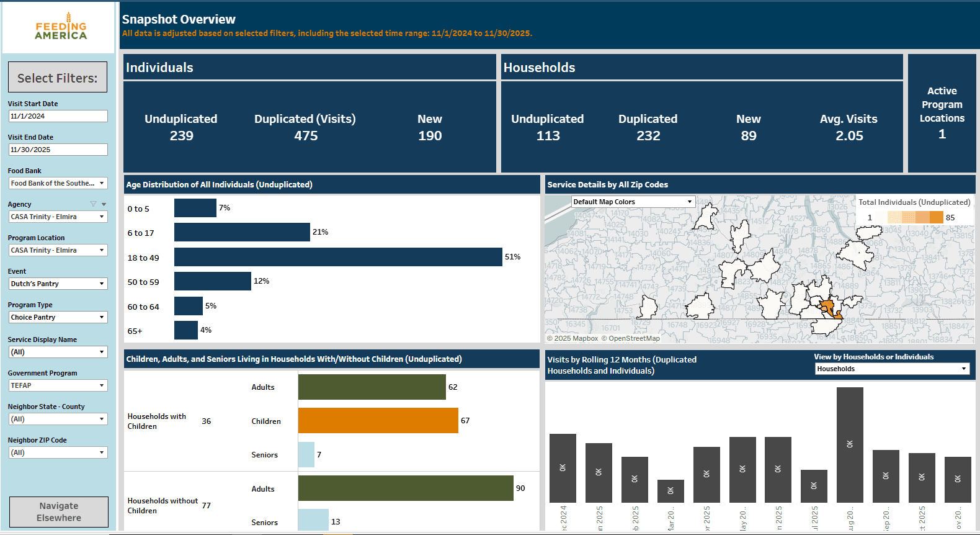
Task: Click the Select Filters button
Action: (x=58, y=78)
